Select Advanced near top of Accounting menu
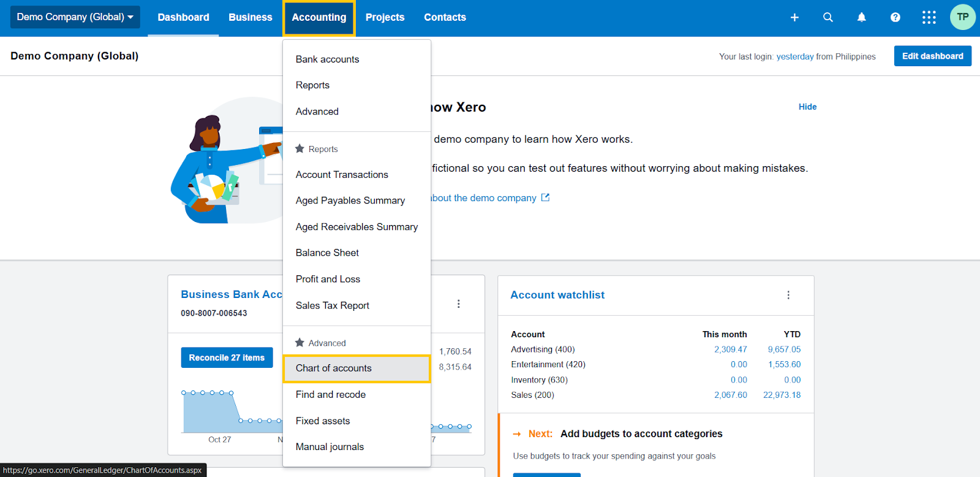The image size is (980, 477). [356, 112]
